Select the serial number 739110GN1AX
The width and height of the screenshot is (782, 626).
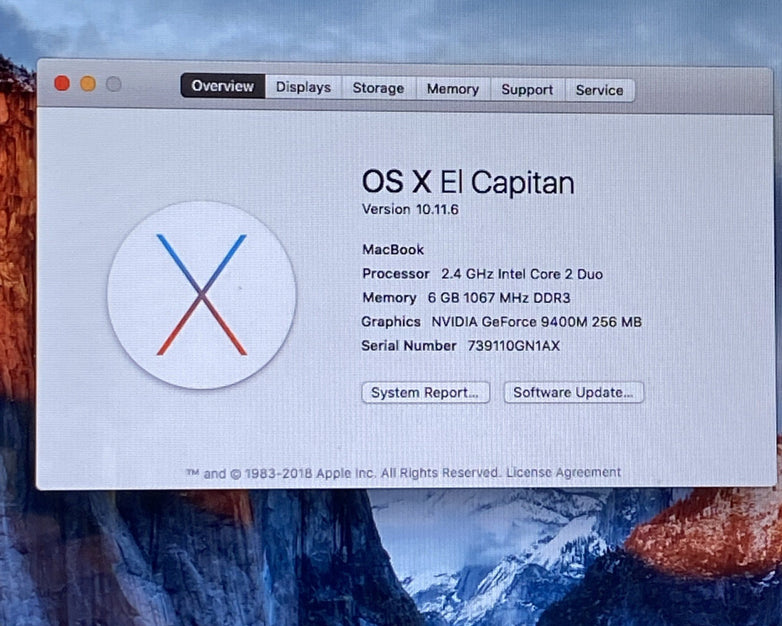pyautogui.click(x=514, y=346)
